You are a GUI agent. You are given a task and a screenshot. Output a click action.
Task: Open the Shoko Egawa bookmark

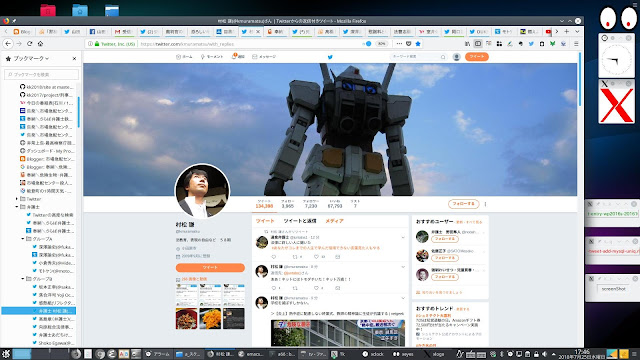[53, 343]
